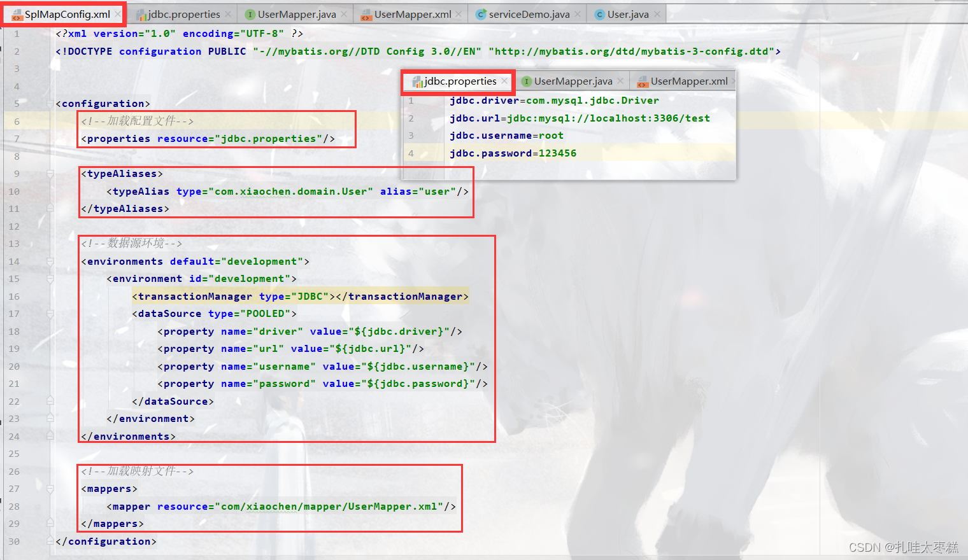This screenshot has width=968, height=560.
Task: Click the dataSource type="POOLED" opening tag
Action: click(x=215, y=314)
